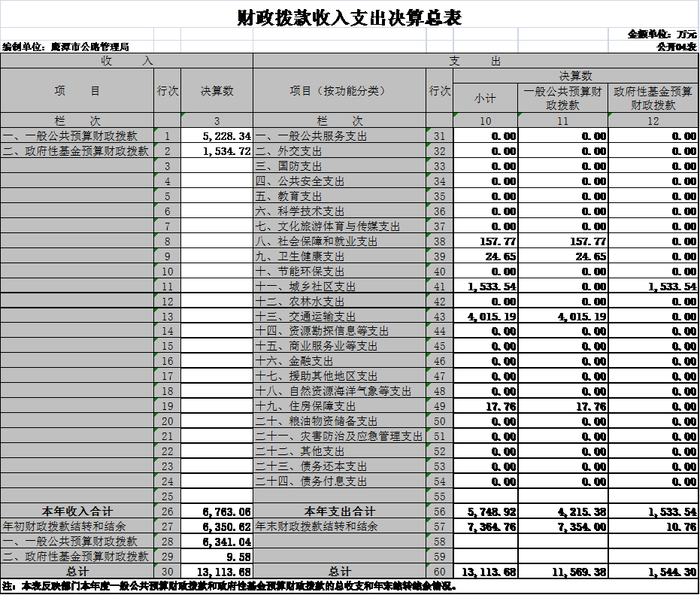The height and width of the screenshot is (595, 700).
Task: Click the 支出 section header
Action: (x=475, y=61)
